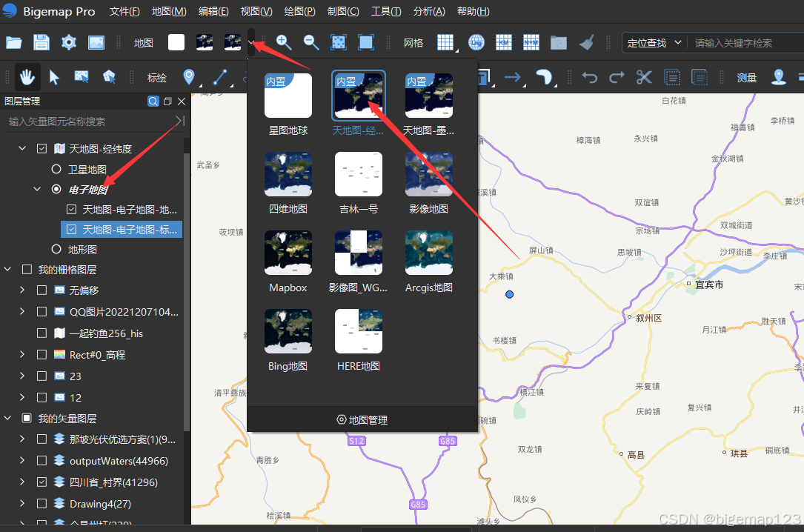Click 地图管理 button in map popup

[x=362, y=420]
